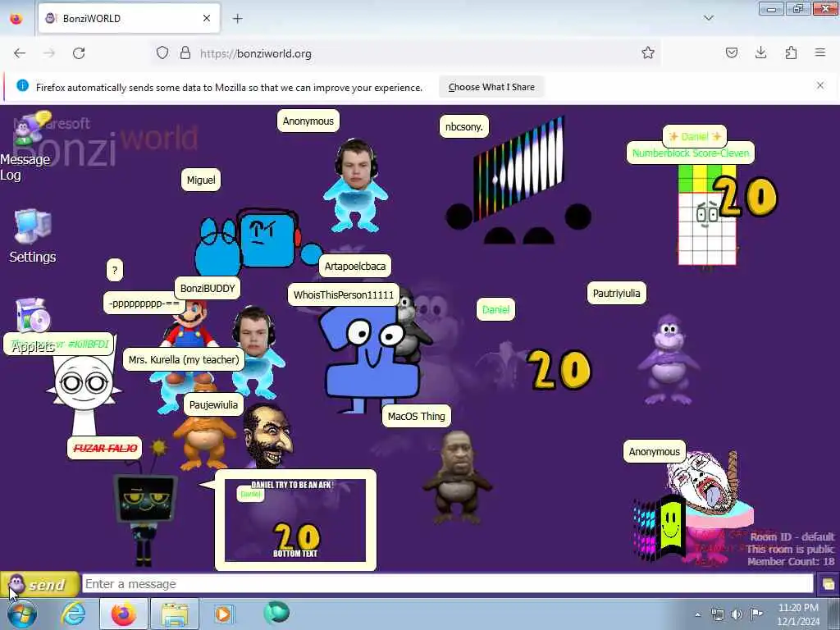Click the red FUZAR FALJO name tag
This screenshot has width=840, height=630.
pyautogui.click(x=104, y=448)
